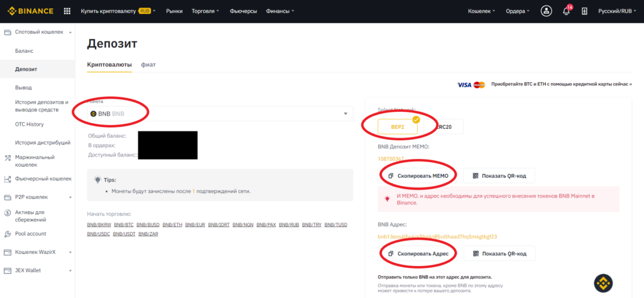The image size is (644, 298).
Task: Click the download app icon in header
Action: (x=584, y=11)
